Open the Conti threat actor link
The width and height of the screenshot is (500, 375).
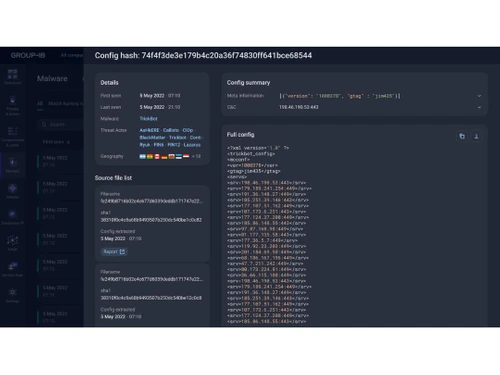(x=195, y=138)
